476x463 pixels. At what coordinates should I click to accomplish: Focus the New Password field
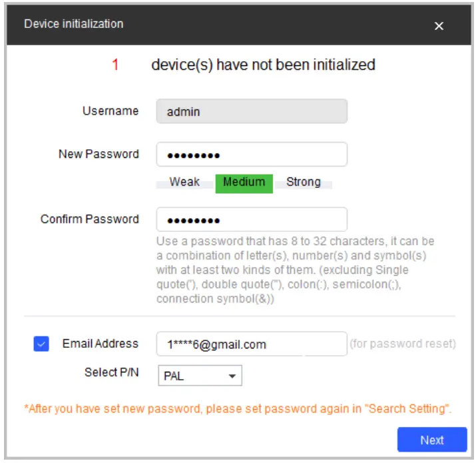[x=252, y=155]
